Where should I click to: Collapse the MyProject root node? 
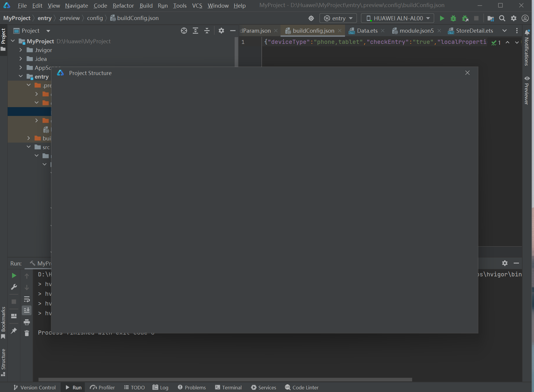click(x=13, y=41)
